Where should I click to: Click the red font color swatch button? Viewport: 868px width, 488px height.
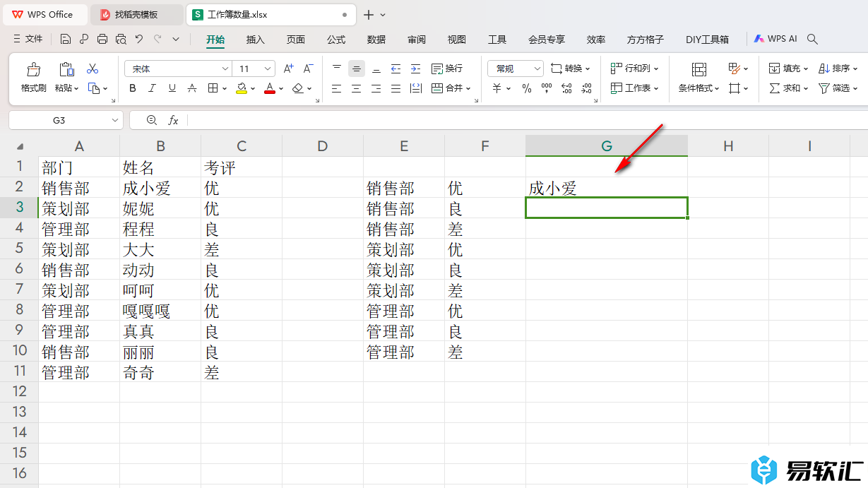coord(269,88)
